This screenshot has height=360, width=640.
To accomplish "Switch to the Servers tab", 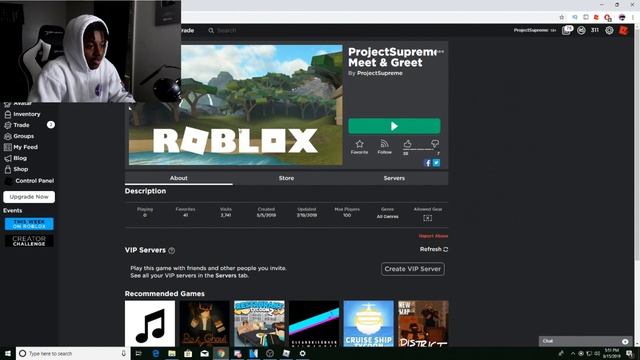I will [394, 178].
